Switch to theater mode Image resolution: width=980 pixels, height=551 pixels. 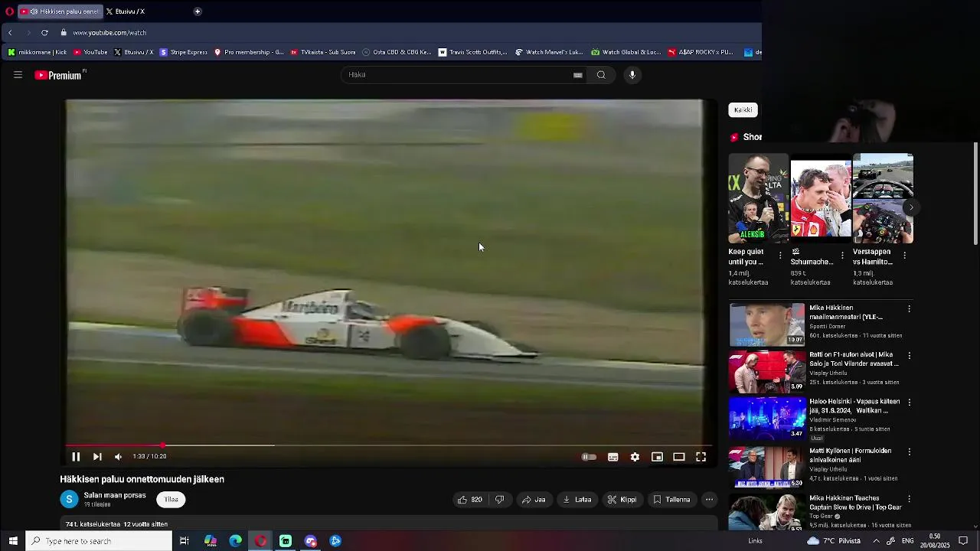click(x=679, y=457)
